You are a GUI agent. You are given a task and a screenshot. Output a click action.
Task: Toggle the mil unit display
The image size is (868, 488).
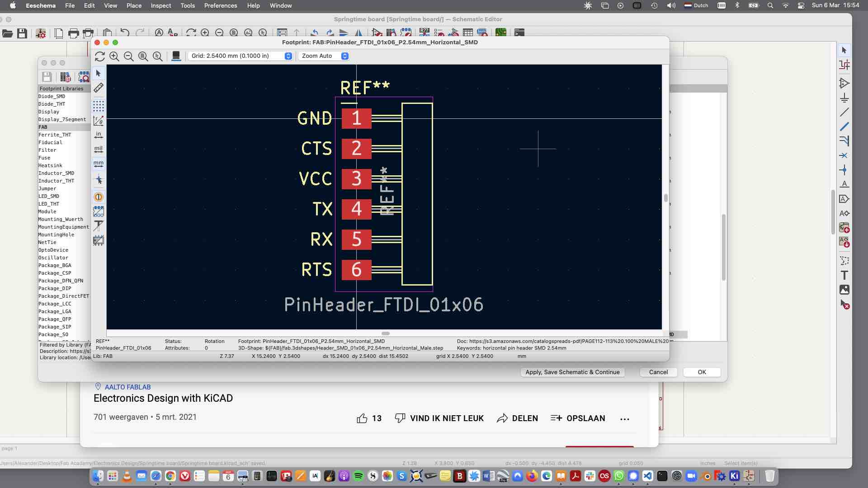pos(99,148)
